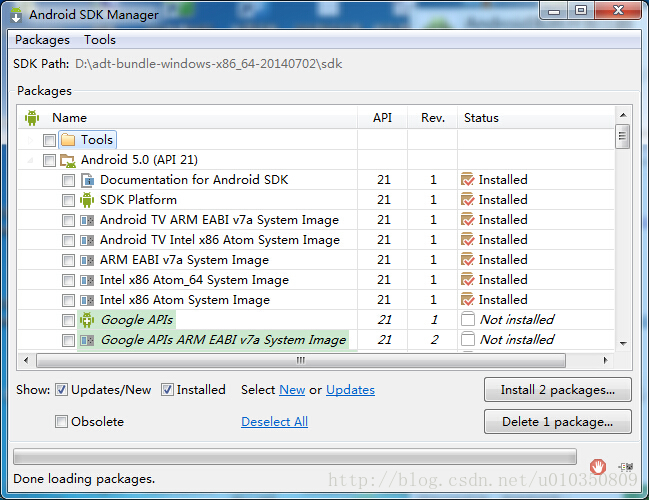
Task: Check the Android TV Intel x86 Atom checkbox
Action: (x=68, y=240)
